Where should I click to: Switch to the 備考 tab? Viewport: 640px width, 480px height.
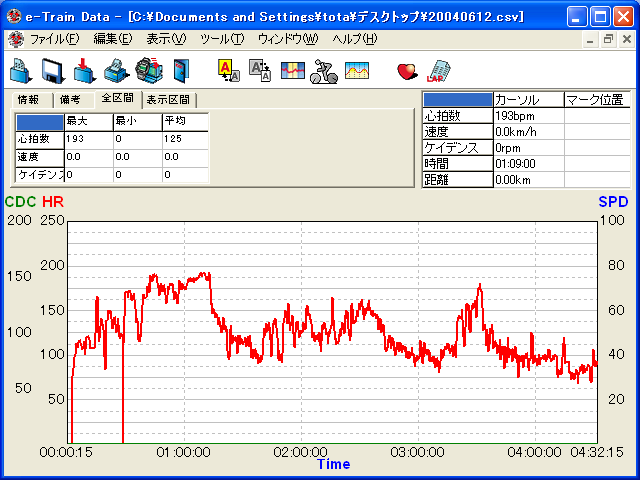coord(70,100)
